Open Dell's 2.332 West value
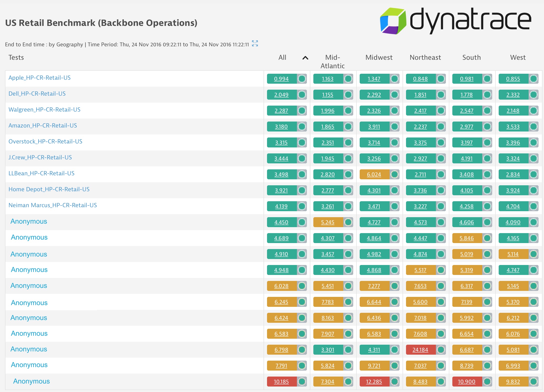 pyautogui.click(x=513, y=95)
